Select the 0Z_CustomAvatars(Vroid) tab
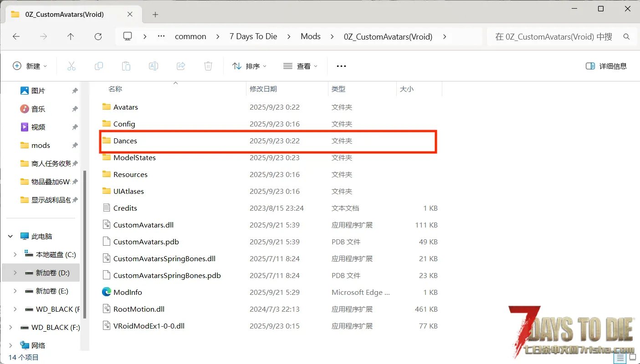 pyautogui.click(x=64, y=15)
